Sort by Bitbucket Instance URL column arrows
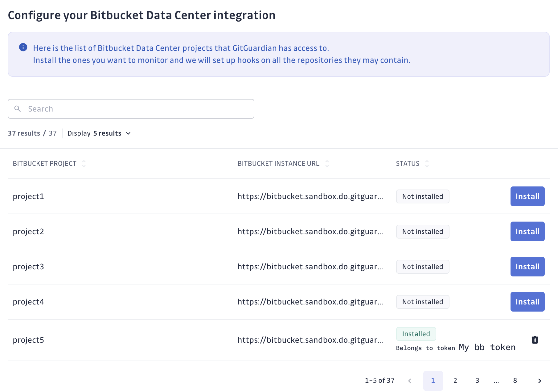Screen dimensions: 558x392 [x=327, y=164]
